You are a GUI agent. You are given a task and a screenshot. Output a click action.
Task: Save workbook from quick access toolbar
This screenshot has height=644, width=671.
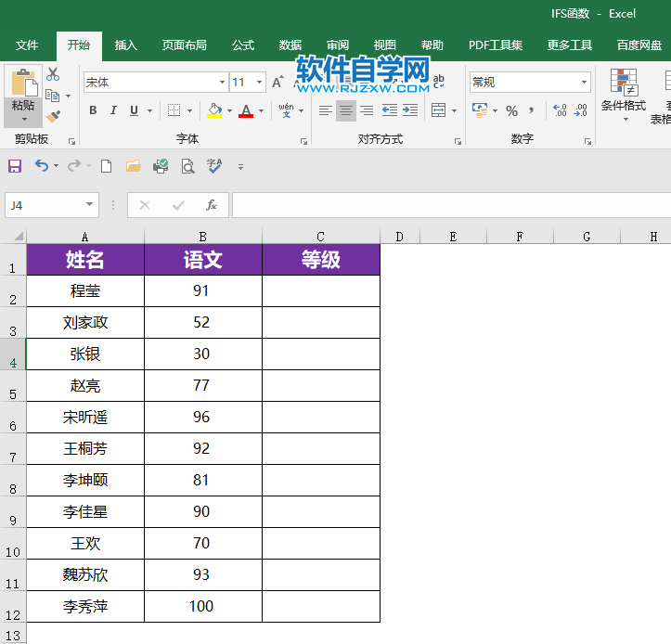pos(15,166)
